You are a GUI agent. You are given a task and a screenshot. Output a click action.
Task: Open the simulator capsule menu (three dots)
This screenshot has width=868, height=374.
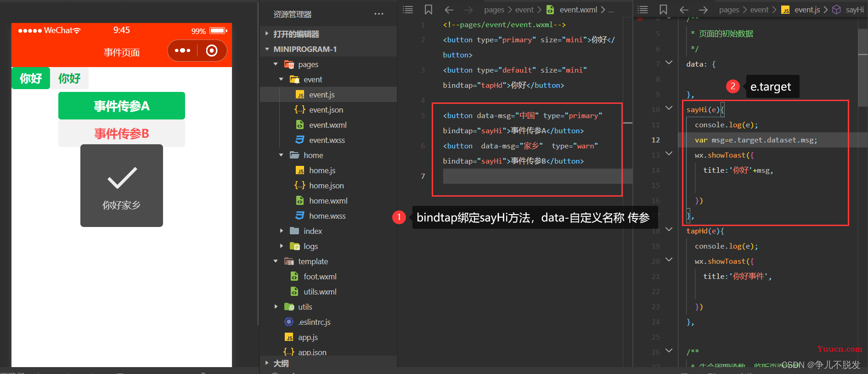[182, 51]
